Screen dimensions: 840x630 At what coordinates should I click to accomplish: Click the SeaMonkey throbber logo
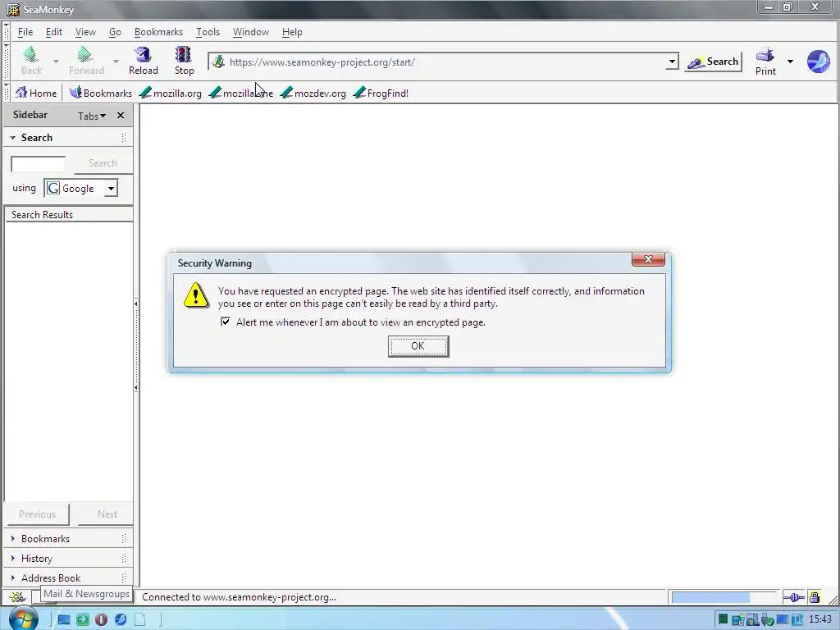click(818, 62)
